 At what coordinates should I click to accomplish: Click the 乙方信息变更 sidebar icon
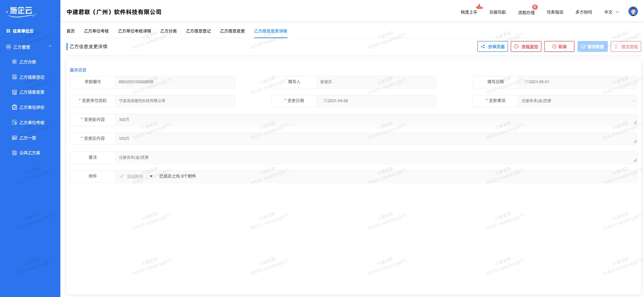click(14, 92)
